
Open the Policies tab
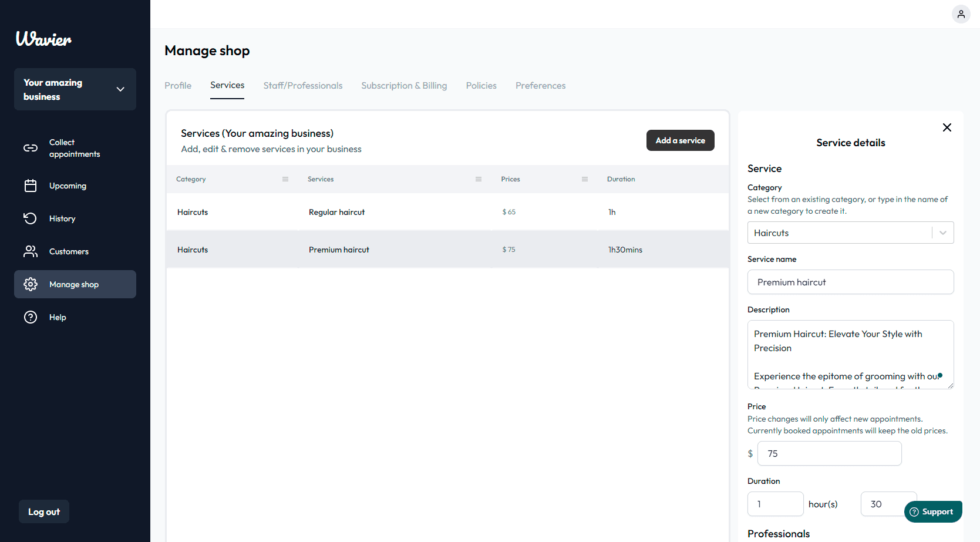481,86
